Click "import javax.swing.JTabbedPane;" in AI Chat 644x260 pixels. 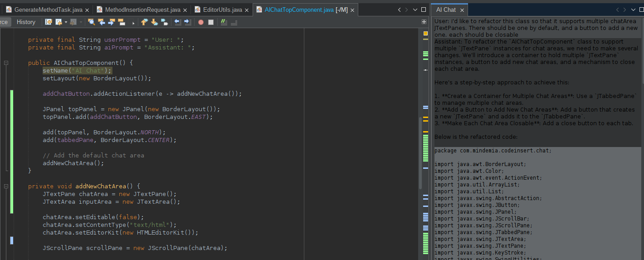click(483, 232)
